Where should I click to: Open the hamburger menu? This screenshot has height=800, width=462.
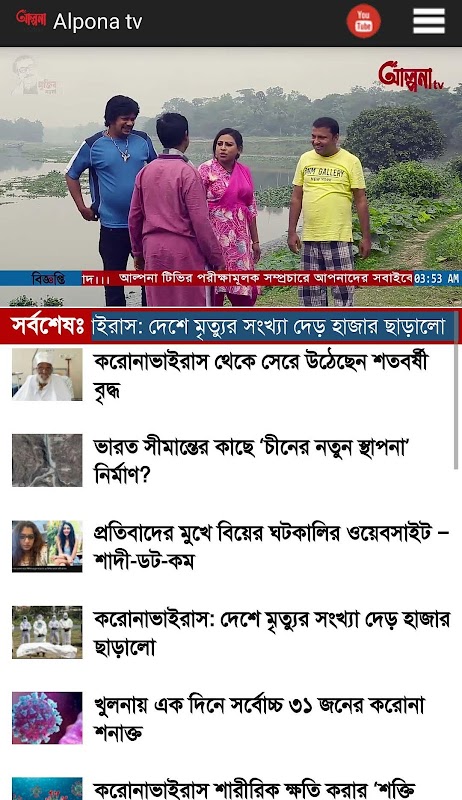429,21
